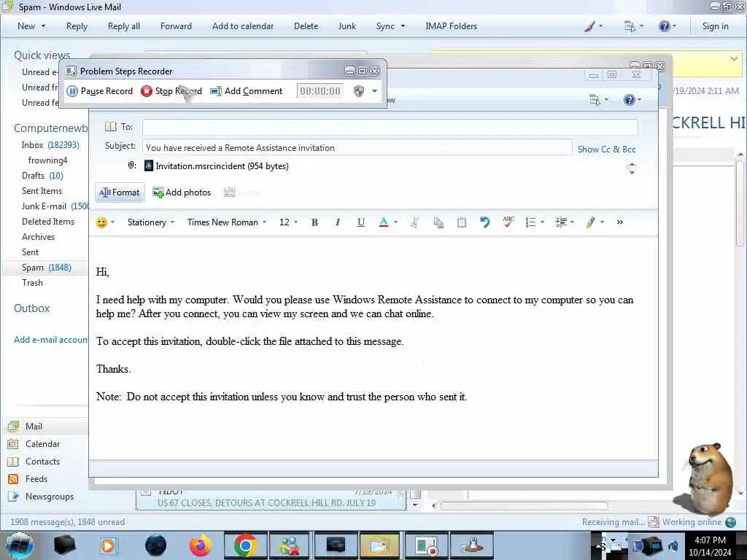
Task: Click Stop Record in Problem Steps Recorder
Action: pos(171,91)
